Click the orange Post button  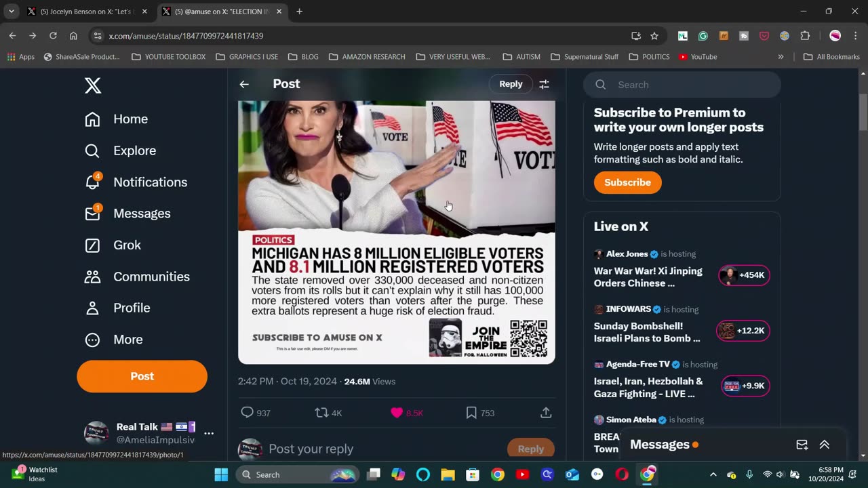tap(142, 376)
